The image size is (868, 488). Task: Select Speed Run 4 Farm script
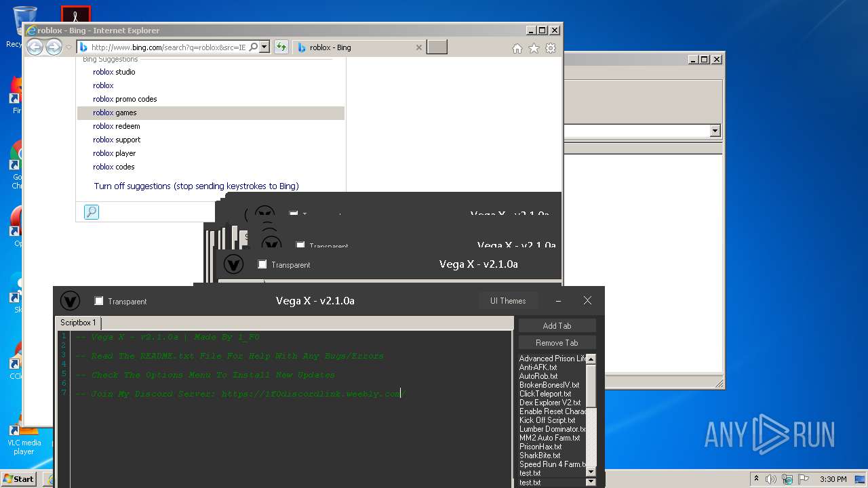click(x=552, y=464)
